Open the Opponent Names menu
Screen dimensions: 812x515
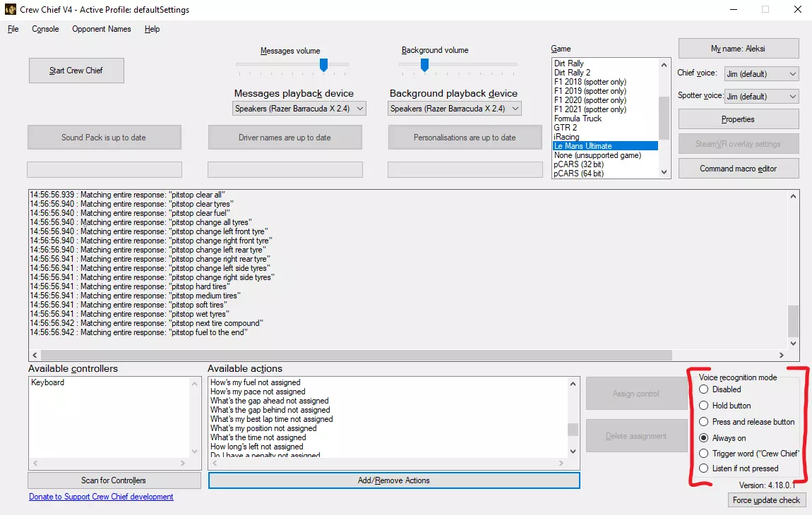[102, 29]
